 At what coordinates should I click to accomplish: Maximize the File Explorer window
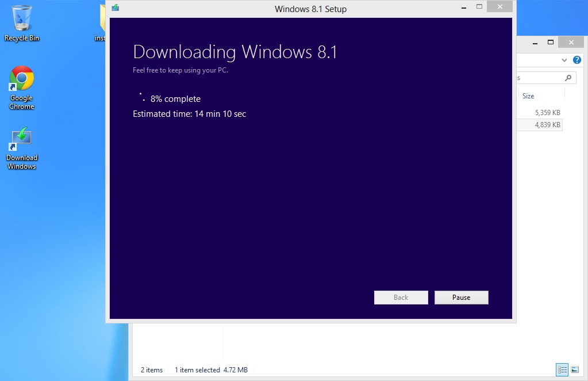coord(551,42)
